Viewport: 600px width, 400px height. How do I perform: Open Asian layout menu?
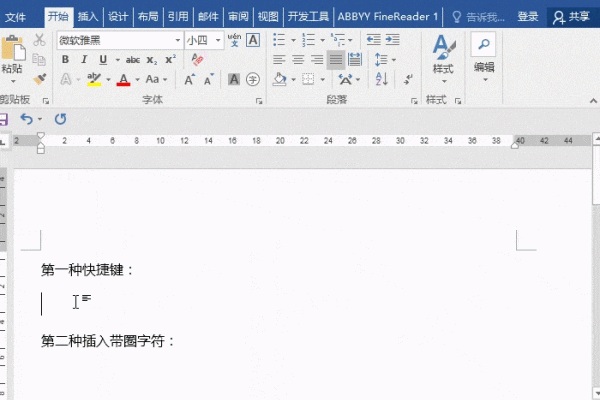tap(349, 79)
